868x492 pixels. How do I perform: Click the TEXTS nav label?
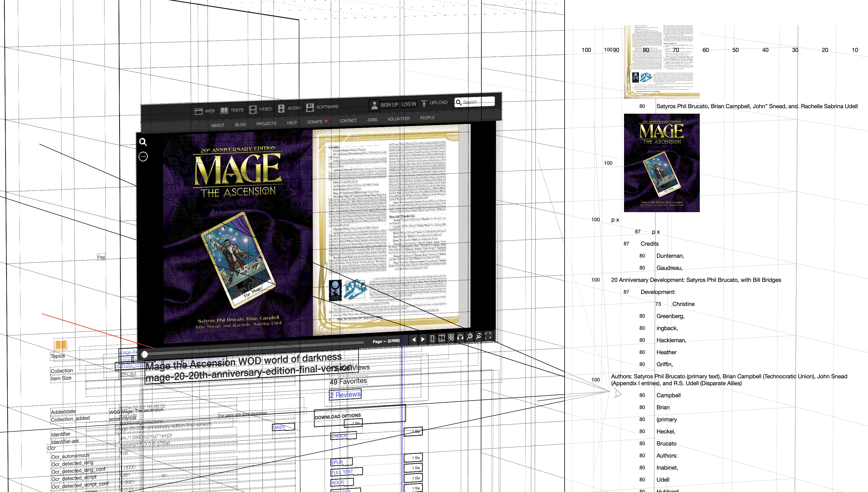coord(237,110)
